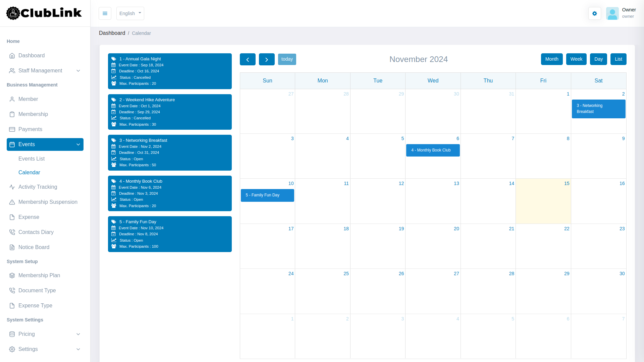Screen dimensions: 644x362
Task: Open the English language dropdown
Action: [x=130, y=13]
